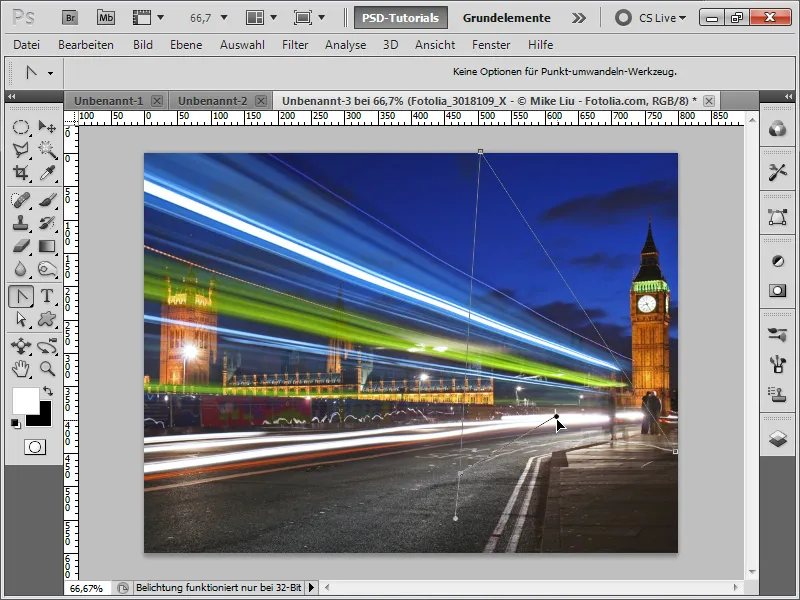800x600 pixels.
Task: Open the Paths panel icon in right dock
Action: [778, 217]
